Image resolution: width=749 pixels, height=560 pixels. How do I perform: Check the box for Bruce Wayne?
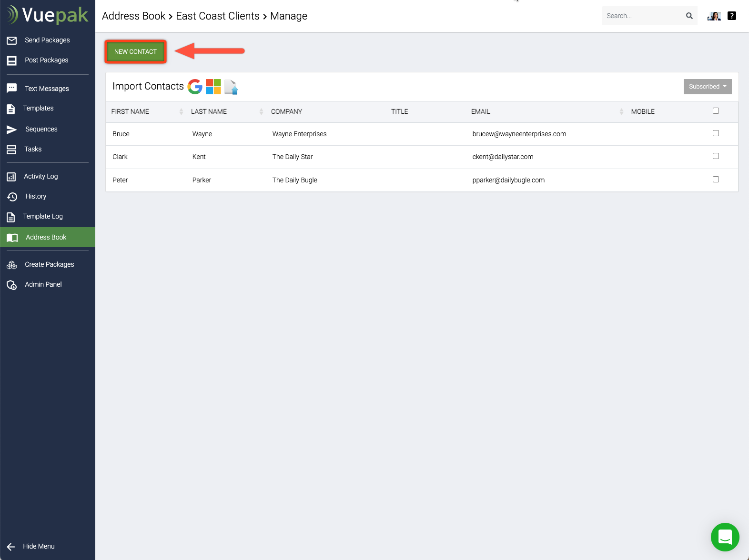click(716, 133)
